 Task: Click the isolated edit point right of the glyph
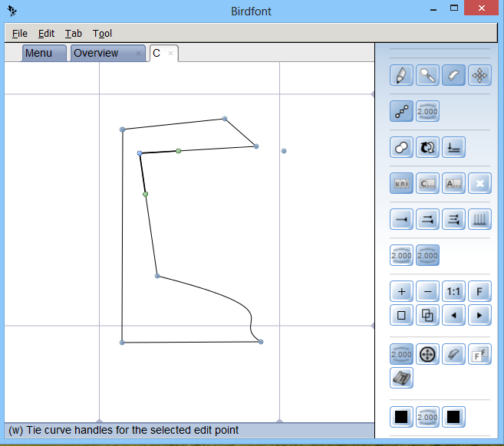[x=284, y=151]
